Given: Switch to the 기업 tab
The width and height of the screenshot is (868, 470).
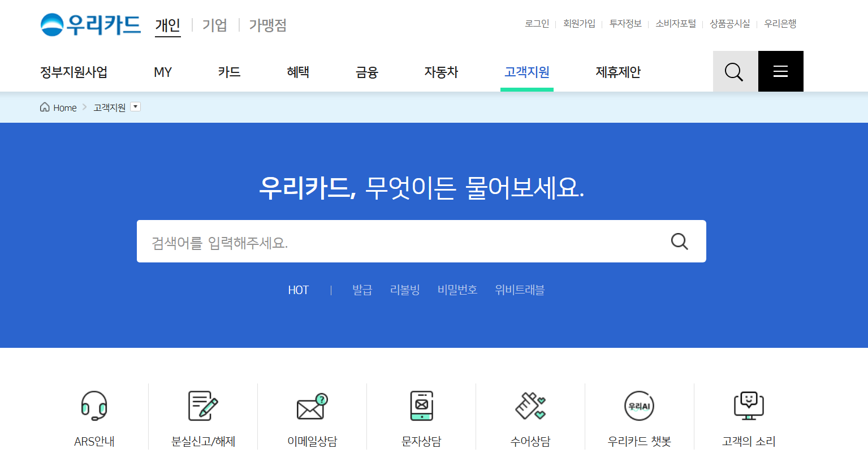Looking at the screenshot, I should coord(215,25).
